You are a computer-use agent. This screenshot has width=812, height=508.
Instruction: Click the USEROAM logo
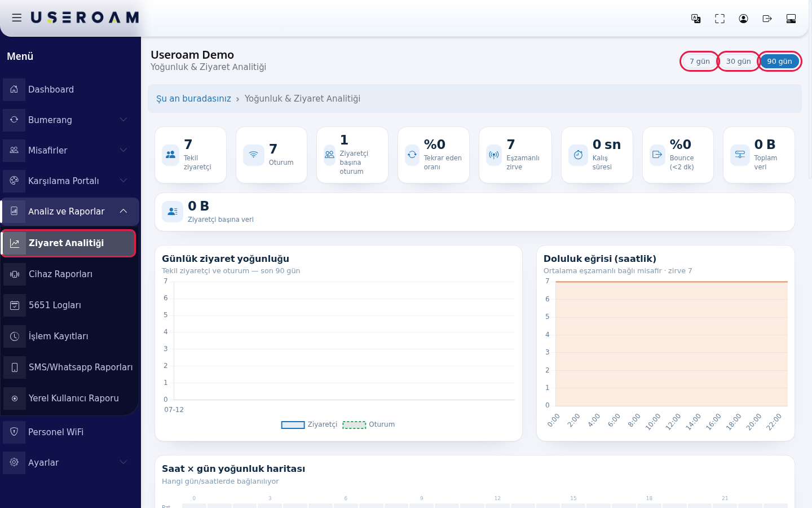[85, 18]
